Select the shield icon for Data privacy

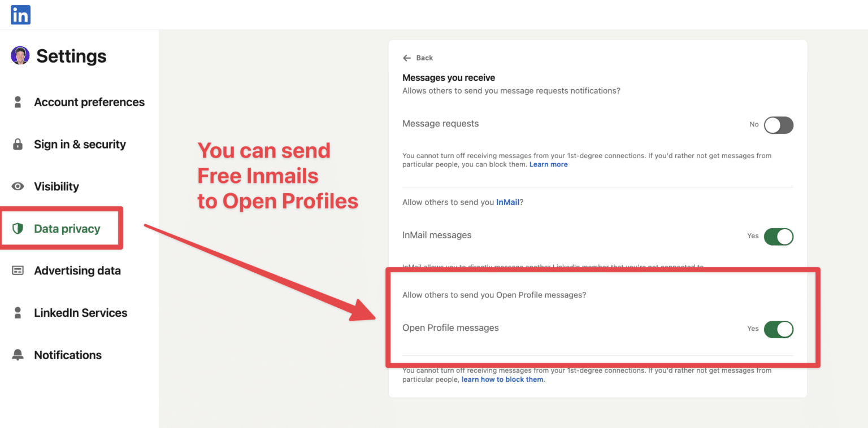tap(18, 228)
